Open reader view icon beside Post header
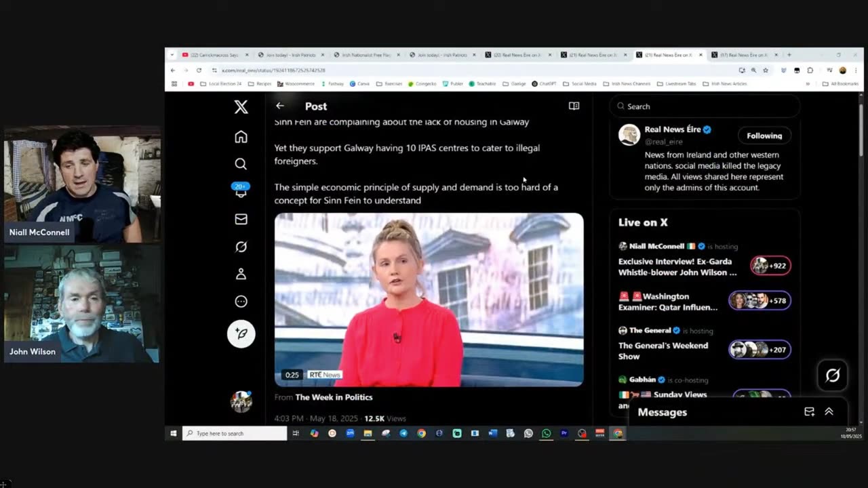The image size is (868, 488). click(574, 106)
